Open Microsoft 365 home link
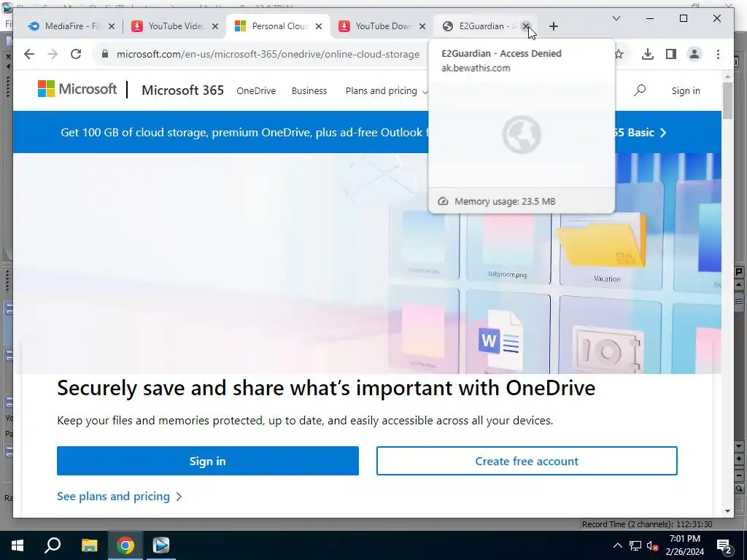Viewport: 747px width, 560px height. tap(182, 90)
